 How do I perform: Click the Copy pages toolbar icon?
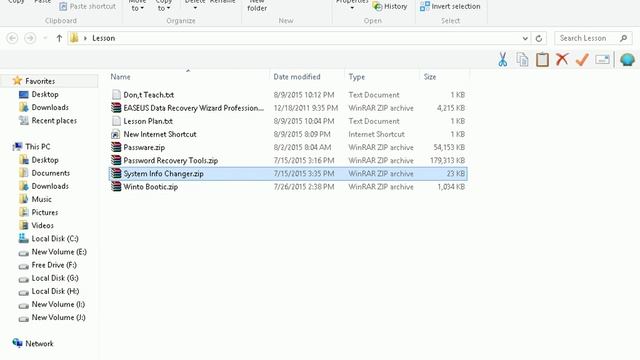522,60
